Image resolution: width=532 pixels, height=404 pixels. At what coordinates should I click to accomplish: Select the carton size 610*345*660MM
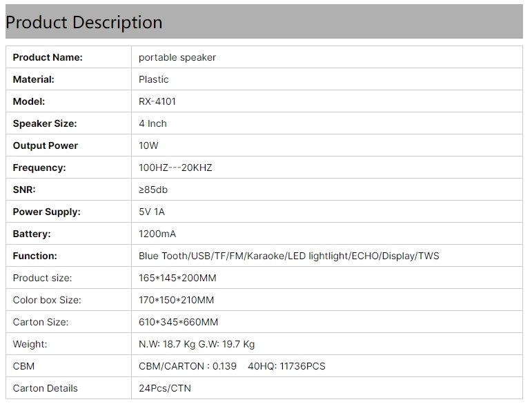pyautogui.click(x=178, y=322)
